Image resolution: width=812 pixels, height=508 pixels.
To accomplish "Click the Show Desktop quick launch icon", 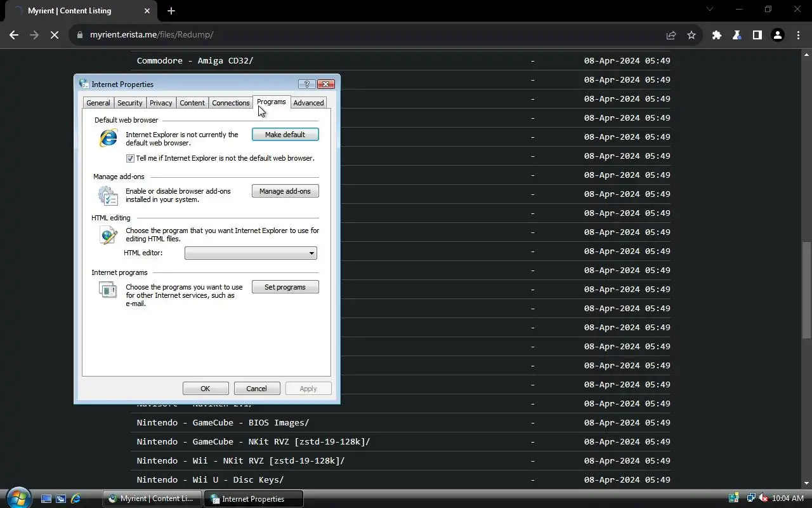I will [x=46, y=499].
